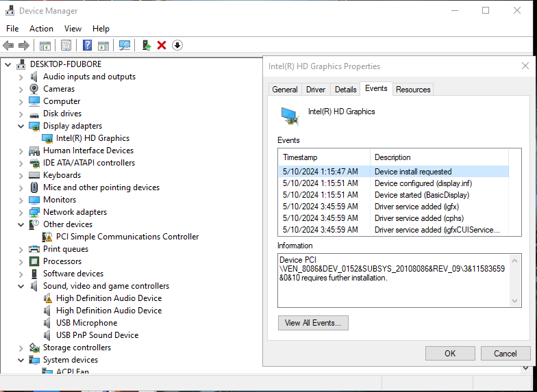Select the 'Device configured (display.inf)' event
The image size is (537, 392).
(394, 183)
